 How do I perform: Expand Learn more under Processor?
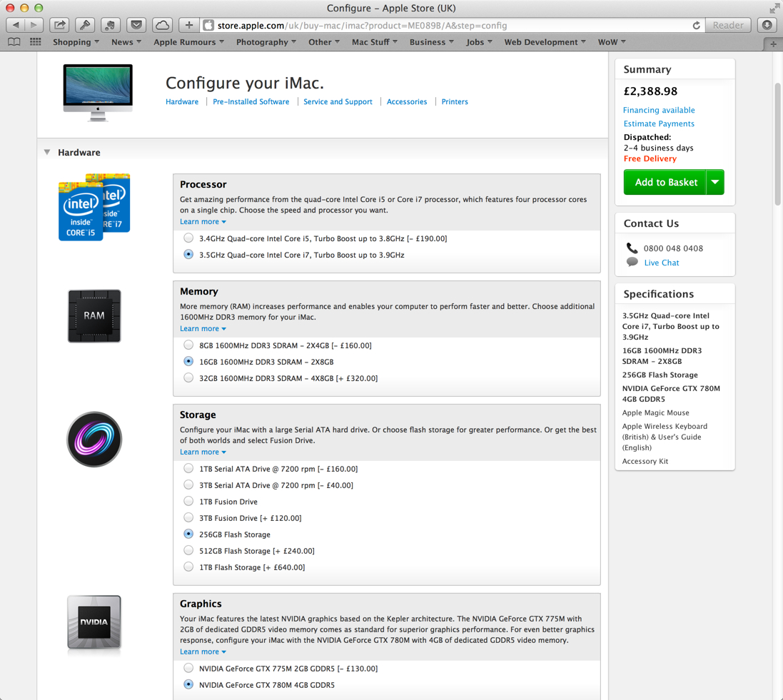pyautogui.click(x=203, y=222)
